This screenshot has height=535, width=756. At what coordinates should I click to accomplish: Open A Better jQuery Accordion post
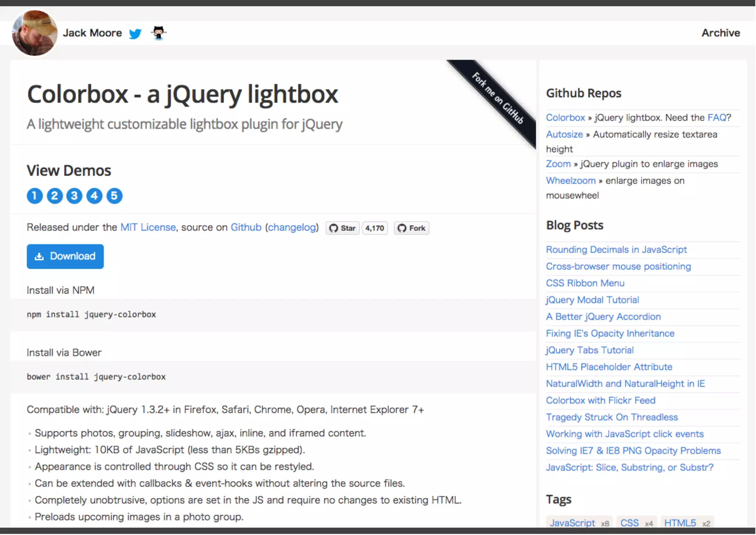point(603,317)
